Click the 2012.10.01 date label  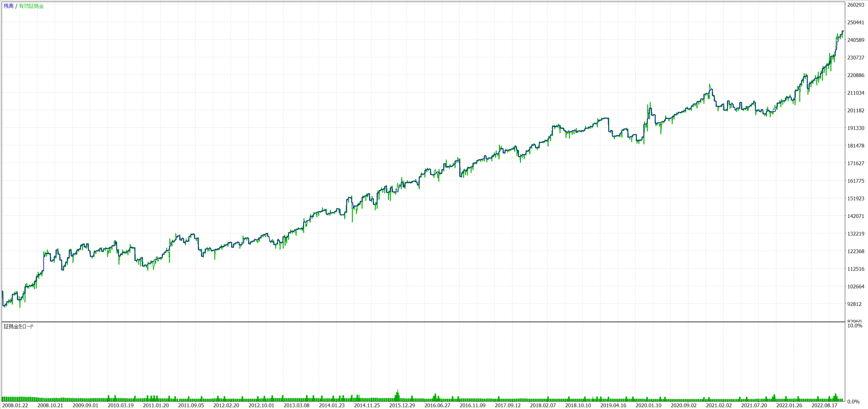click(261, 405)
